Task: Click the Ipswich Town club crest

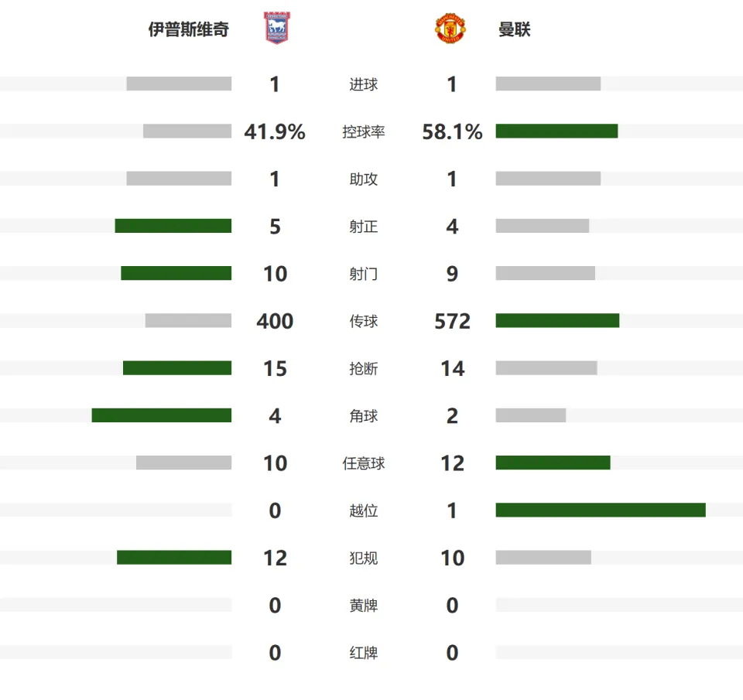Action: (277, 29)
